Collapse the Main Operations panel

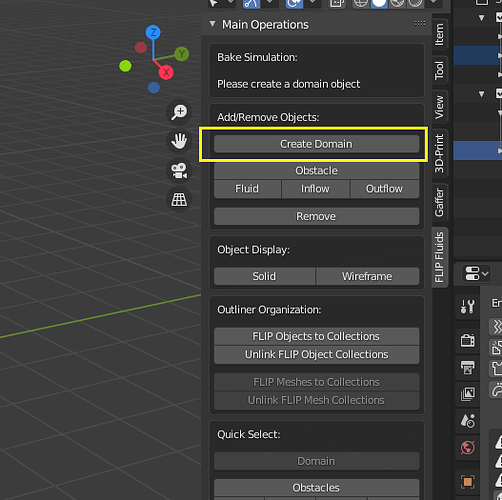click(x=212, y=24)
